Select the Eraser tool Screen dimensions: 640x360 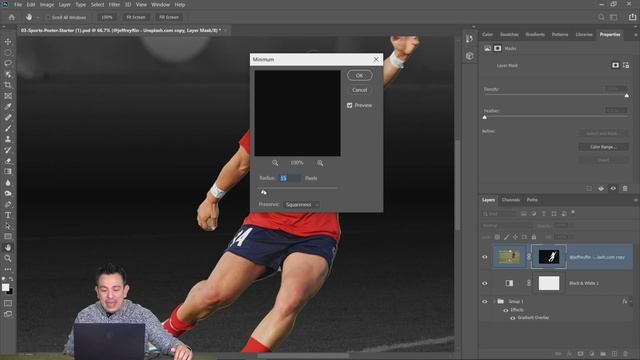click(8, 161)
